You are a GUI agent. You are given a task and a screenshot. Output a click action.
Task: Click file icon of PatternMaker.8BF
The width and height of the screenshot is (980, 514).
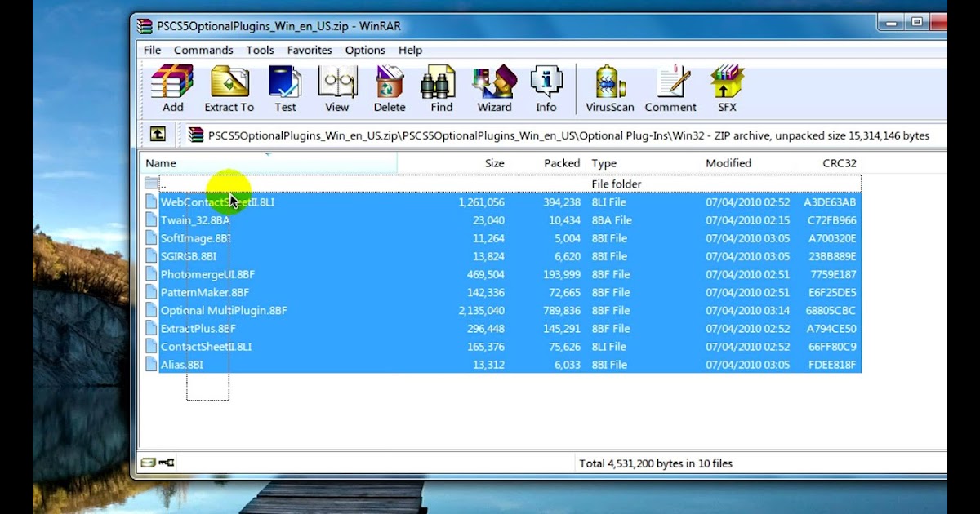pos(151,292)
